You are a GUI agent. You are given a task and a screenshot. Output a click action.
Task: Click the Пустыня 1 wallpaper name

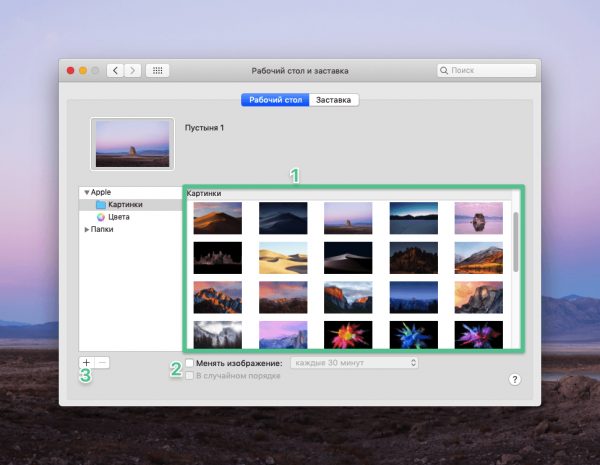coord(204,128)
